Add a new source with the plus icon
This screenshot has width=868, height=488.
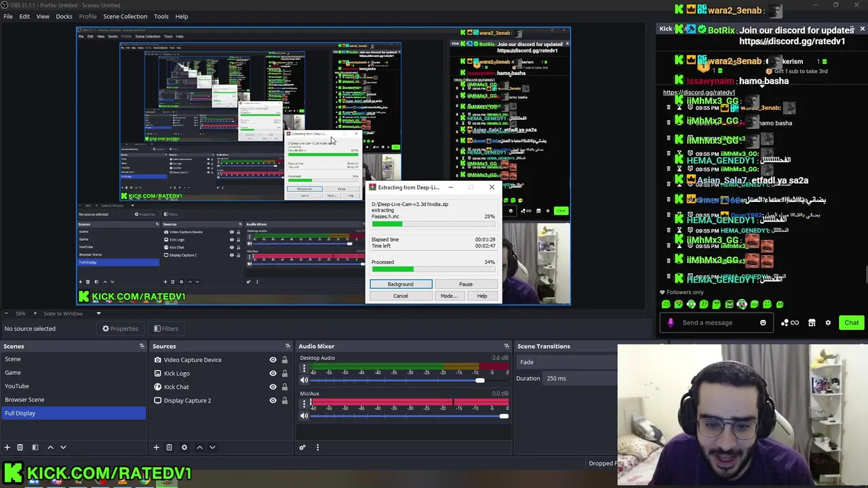pos(156,447)
